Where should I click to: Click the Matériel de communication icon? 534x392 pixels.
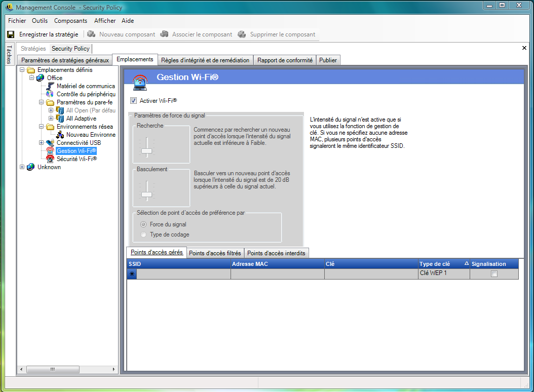point(50,86)
